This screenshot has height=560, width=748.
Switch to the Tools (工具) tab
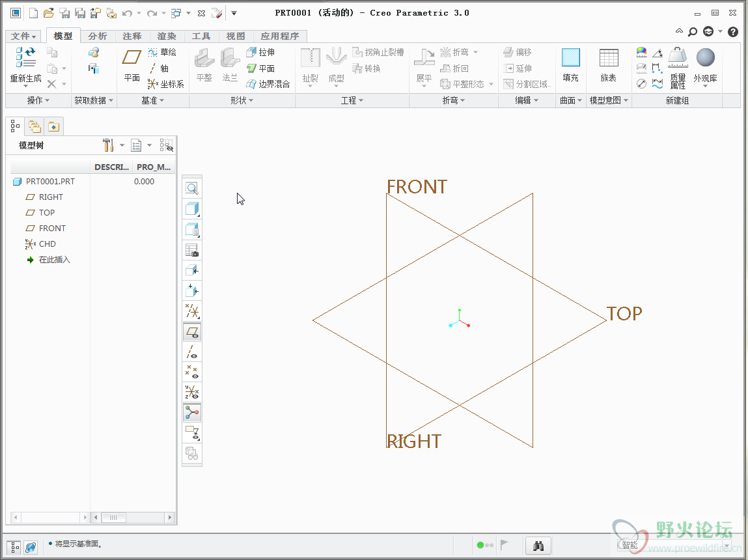coord(201,36)
